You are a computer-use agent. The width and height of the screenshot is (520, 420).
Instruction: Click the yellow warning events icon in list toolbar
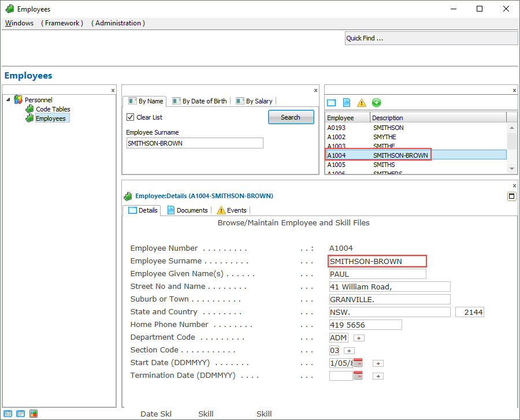coord(362,103)
